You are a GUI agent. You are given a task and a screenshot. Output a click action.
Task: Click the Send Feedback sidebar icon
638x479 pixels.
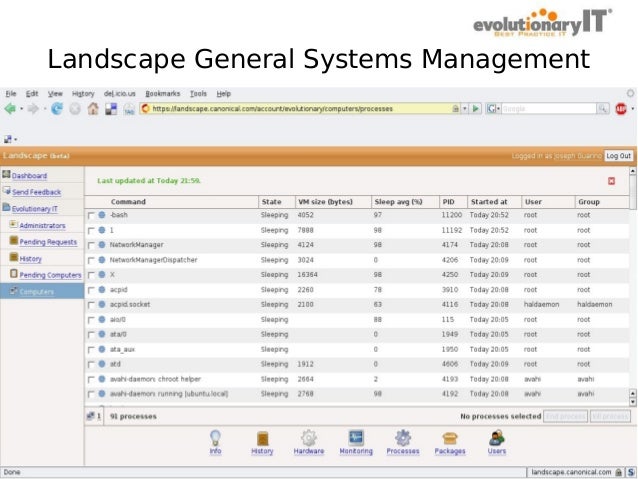coord(7,190)
